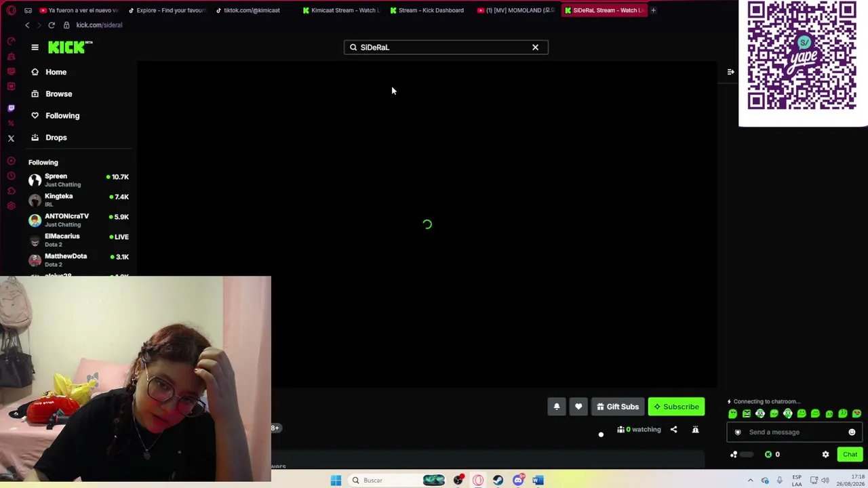
Task: Follow the channel with heart button
Action: coord(578,407)
